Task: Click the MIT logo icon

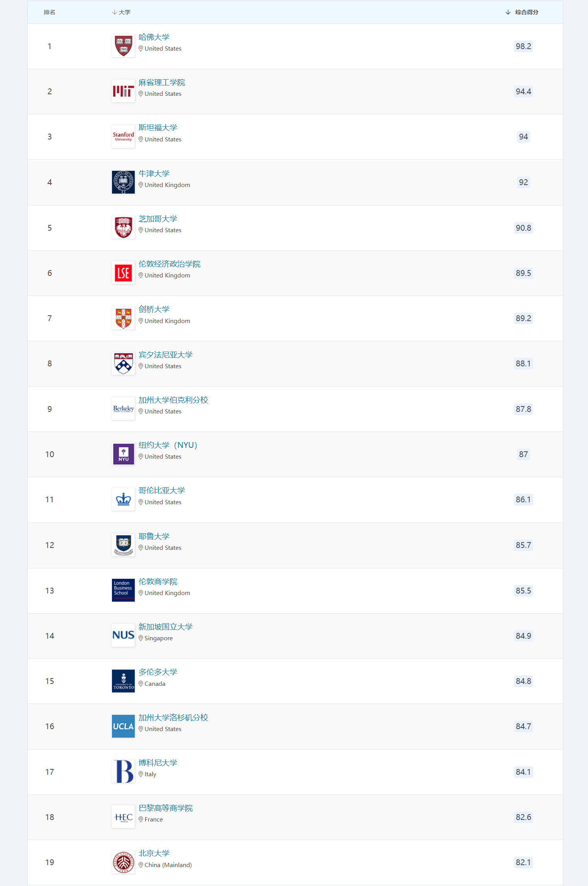Action: coord(123,91)
